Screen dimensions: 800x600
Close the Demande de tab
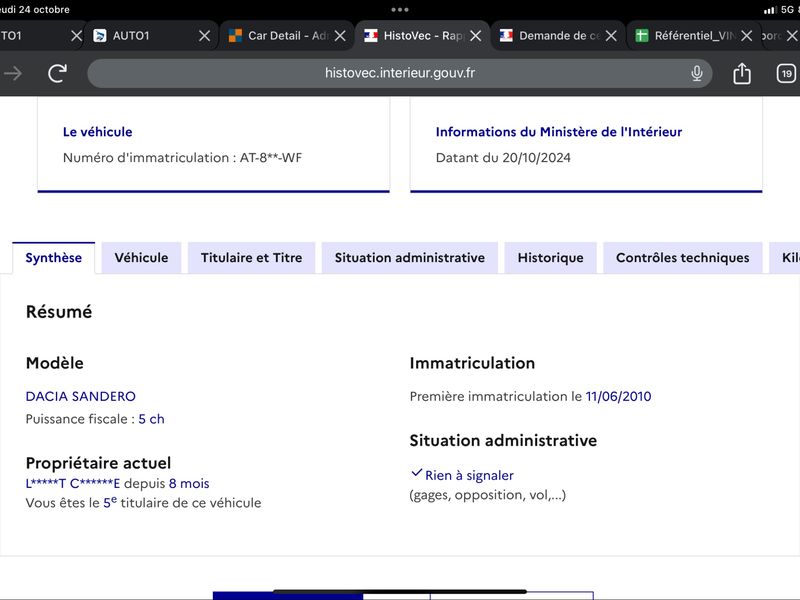coord(611,36)
